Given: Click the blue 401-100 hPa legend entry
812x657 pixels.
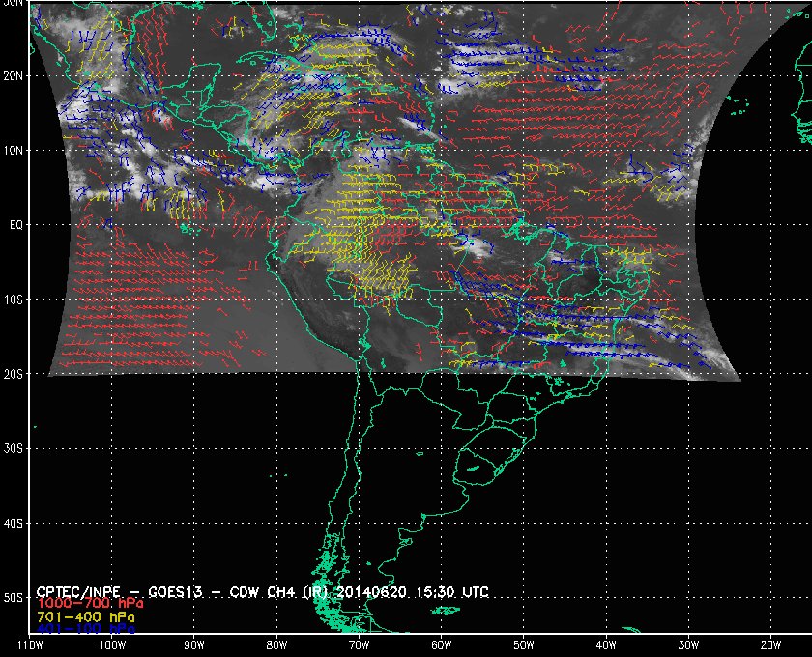Looking at the screenshot, I should [x=85, y=628].
